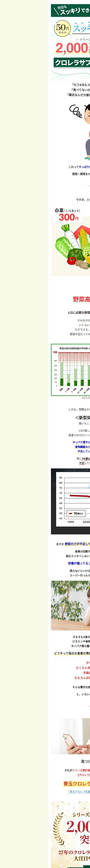
Task: Click the line 1日に必要な野菜
Action: point(79,313)
